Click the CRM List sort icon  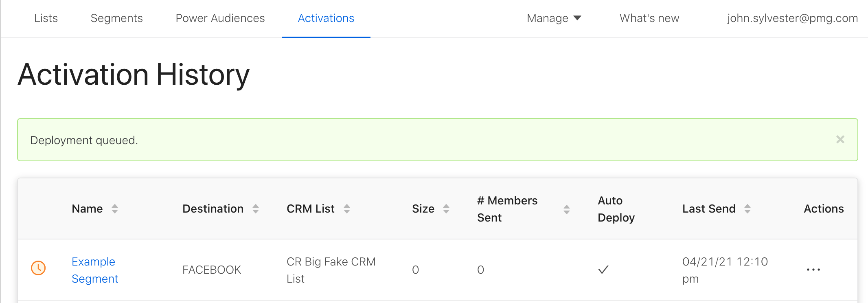click(347, 209)
